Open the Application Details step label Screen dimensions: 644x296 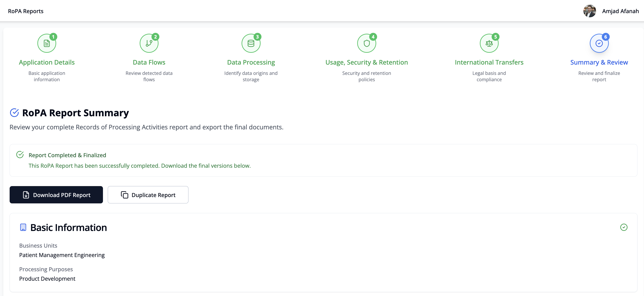[x=47, y=62]
